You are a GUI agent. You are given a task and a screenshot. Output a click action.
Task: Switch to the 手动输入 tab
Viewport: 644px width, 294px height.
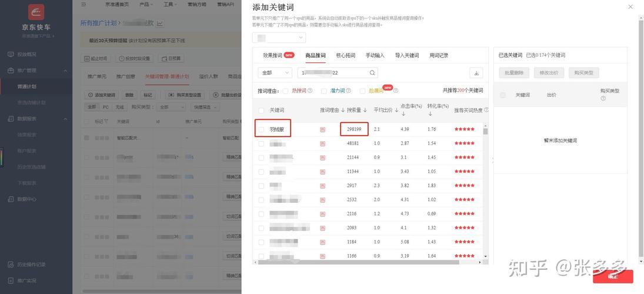pyautogui.click(x=375, y=55)
